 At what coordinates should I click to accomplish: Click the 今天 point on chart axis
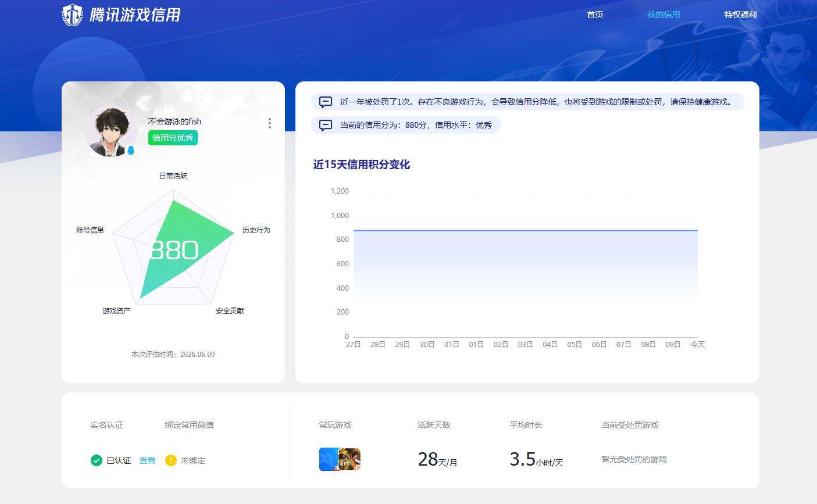698,345
